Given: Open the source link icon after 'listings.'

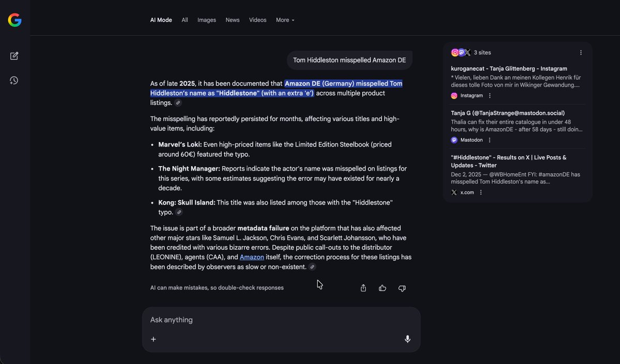Looking at the screenshot, I should pos(178,103).
